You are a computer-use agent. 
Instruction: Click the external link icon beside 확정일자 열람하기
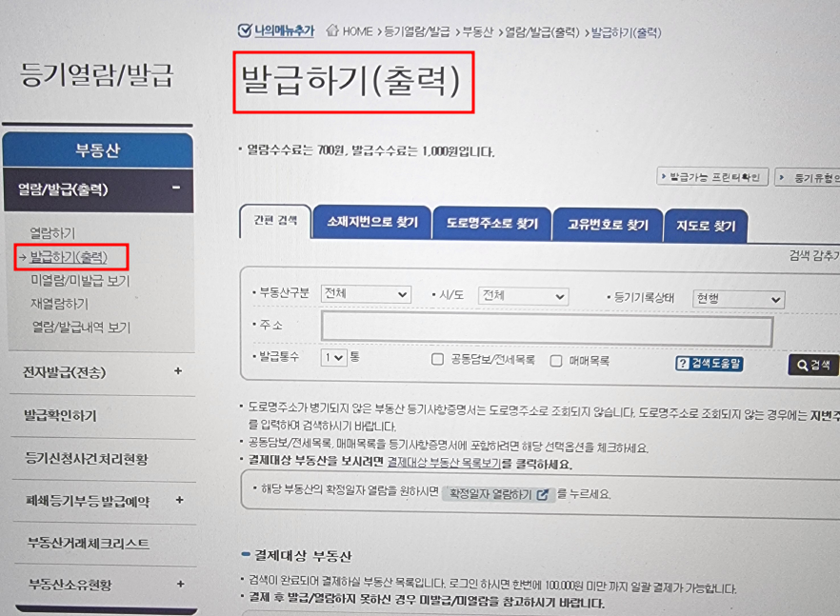coord(542,497)
